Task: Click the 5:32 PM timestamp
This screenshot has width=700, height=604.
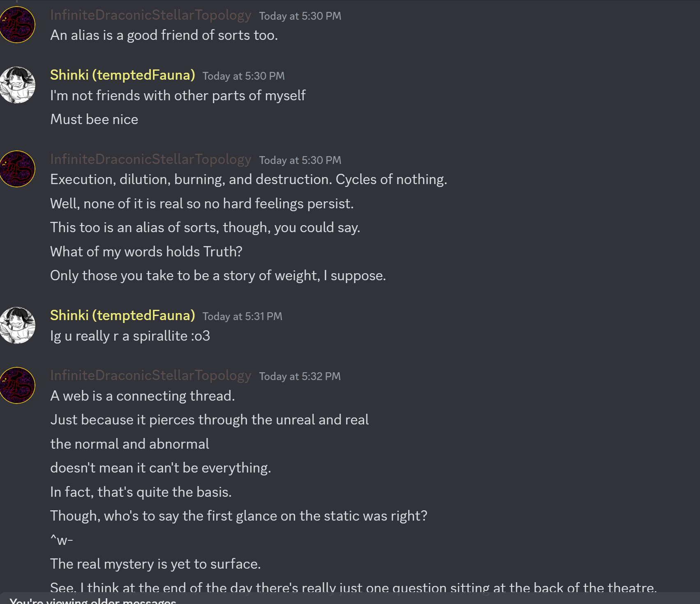Action: pos(300,376)
